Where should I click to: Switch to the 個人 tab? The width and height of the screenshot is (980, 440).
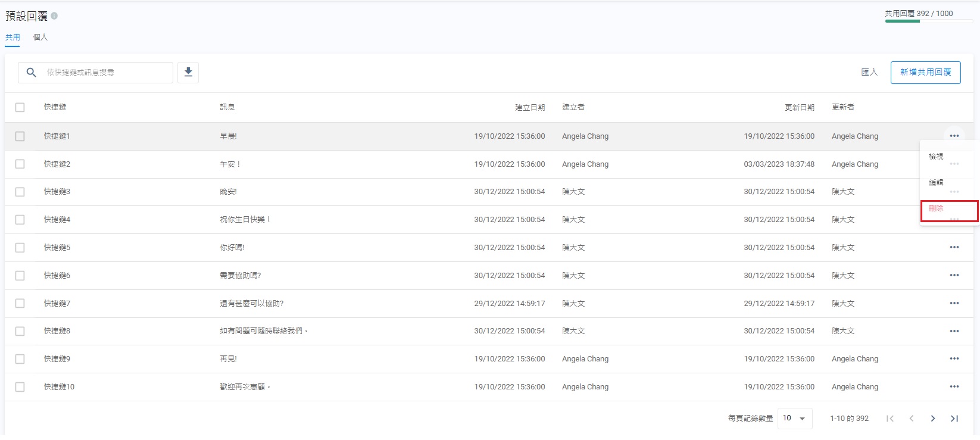click(40, 37)
